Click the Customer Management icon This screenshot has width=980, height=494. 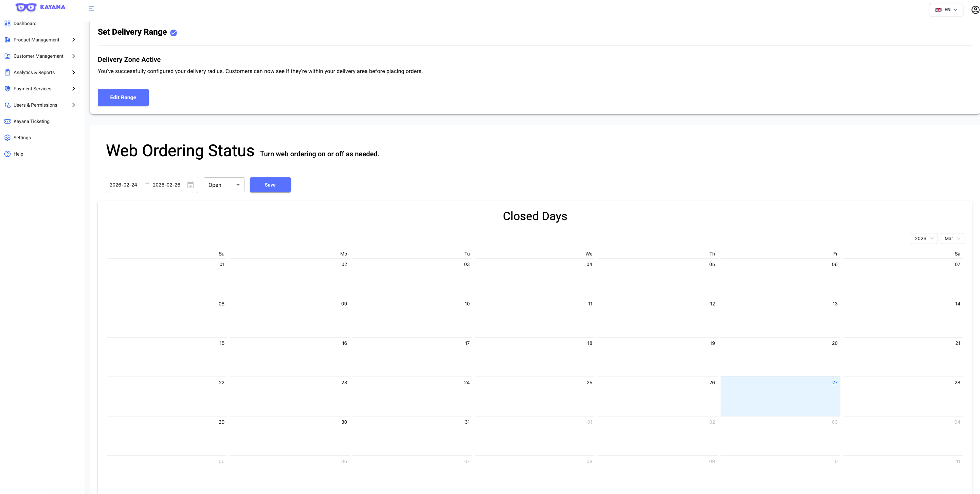coord(7,56)
